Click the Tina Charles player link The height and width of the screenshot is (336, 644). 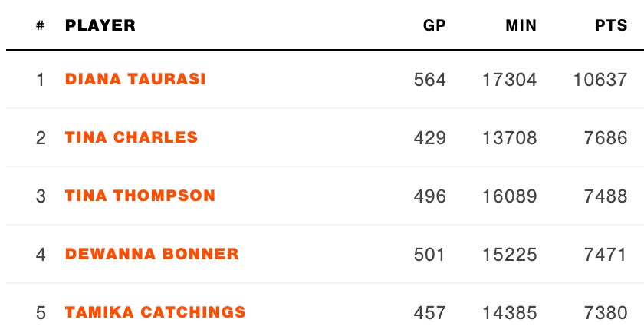(x=131, y=137)
